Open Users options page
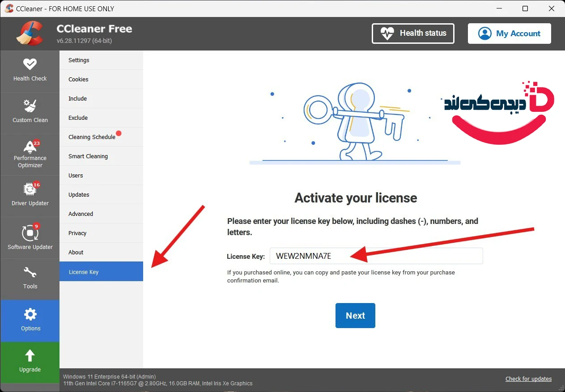Image resolution: width=565 pixels, height=392 pixels. point(101,175)
